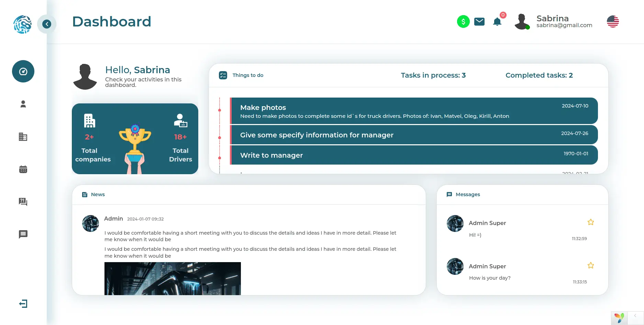Screen dimensions: 644x325
Task: Open the Q&A chat icon in sidebar
Action: tap(23, 202)
